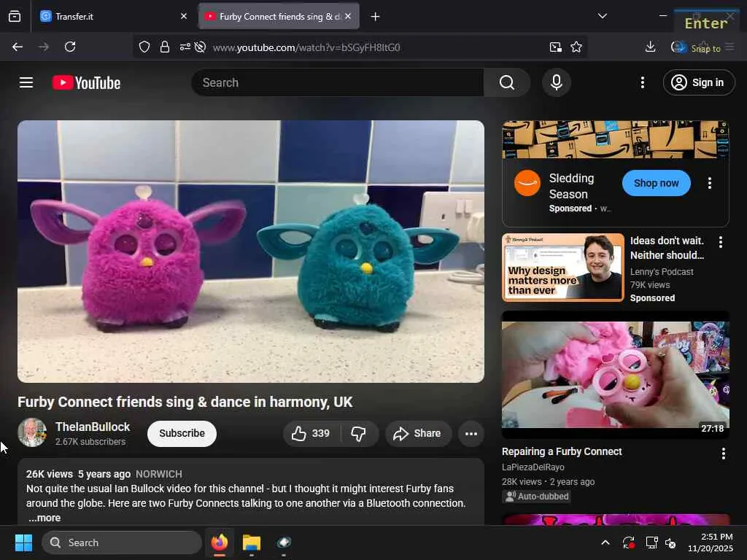747x560 pixels.
Task: Open YouTube settings three-dot menu
Action: 642,82
